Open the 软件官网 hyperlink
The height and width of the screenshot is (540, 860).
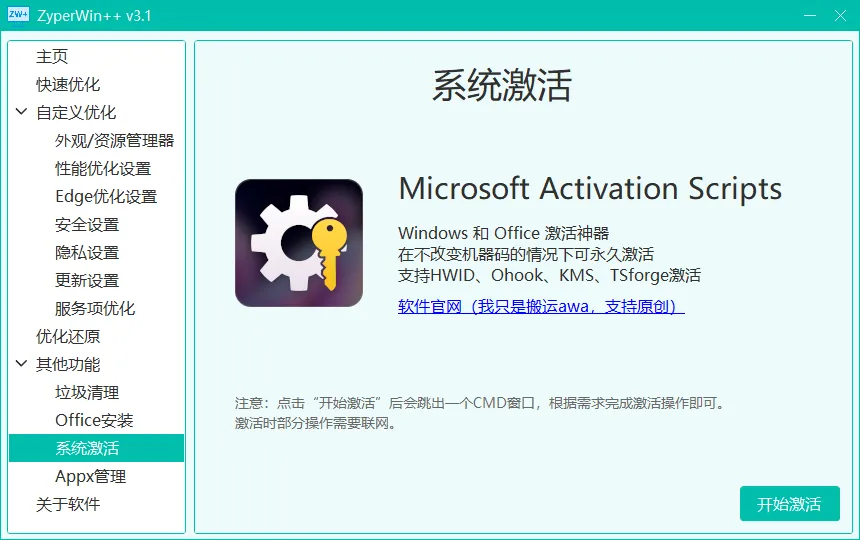point(540,306)
